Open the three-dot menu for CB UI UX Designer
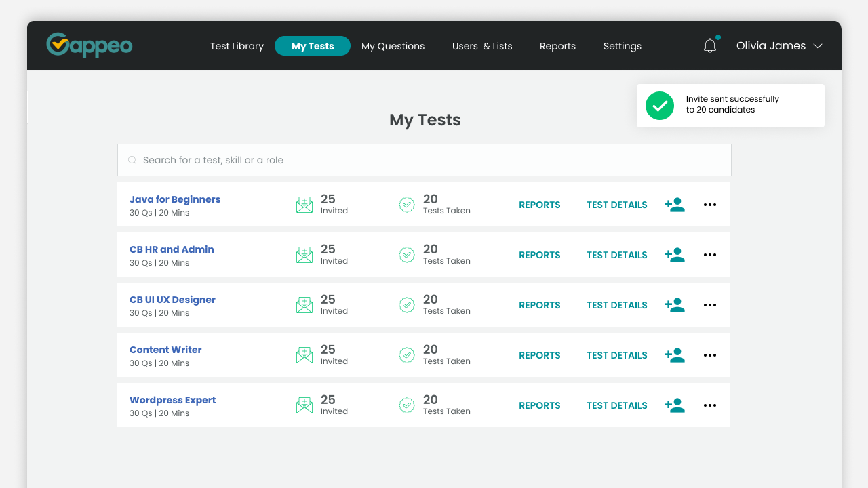 coord(709,304)
